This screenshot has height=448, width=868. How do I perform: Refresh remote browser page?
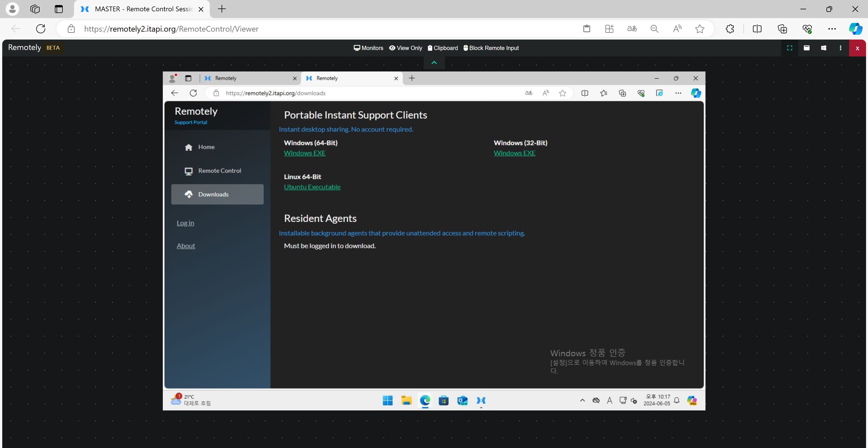point(193,93)
